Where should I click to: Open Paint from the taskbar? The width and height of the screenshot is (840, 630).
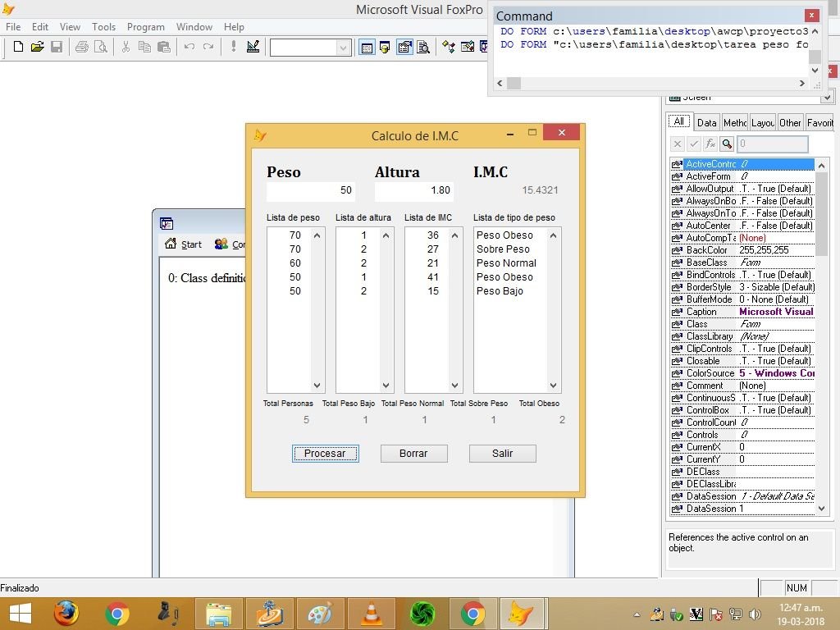tap(321, 614)
